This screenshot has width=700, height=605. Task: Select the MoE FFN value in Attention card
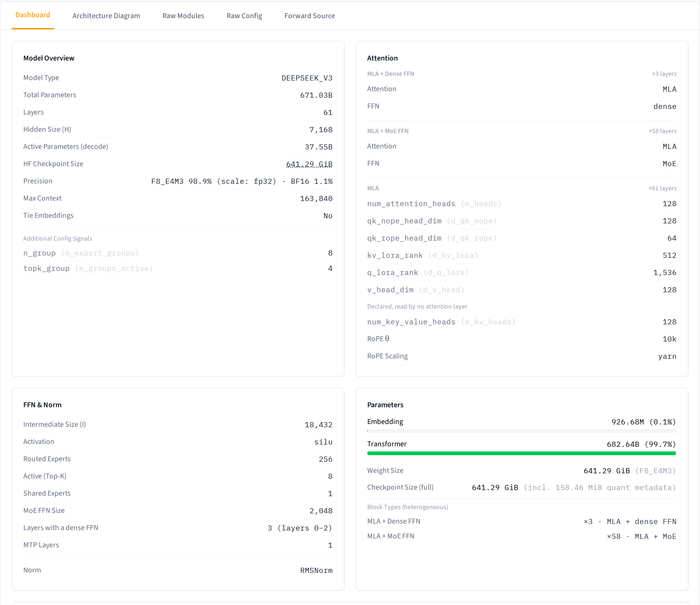[x=669, y=164]
